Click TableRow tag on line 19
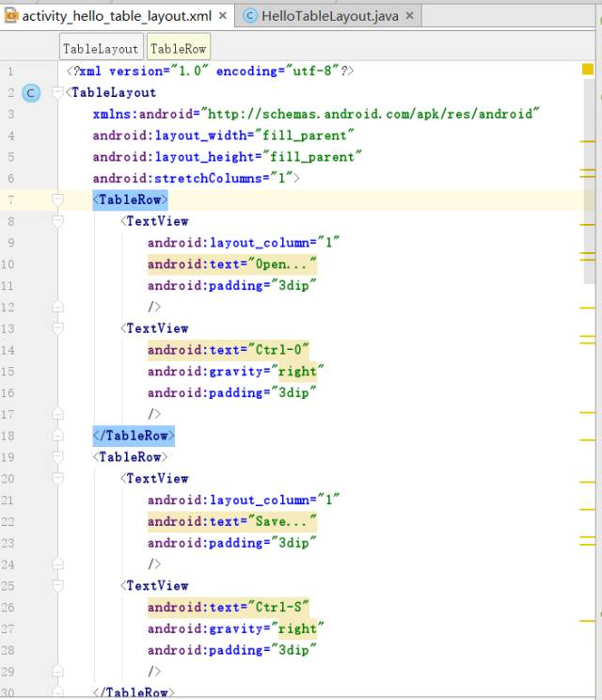This screenshot has width=602, height=700. click(x=131, y=456)
